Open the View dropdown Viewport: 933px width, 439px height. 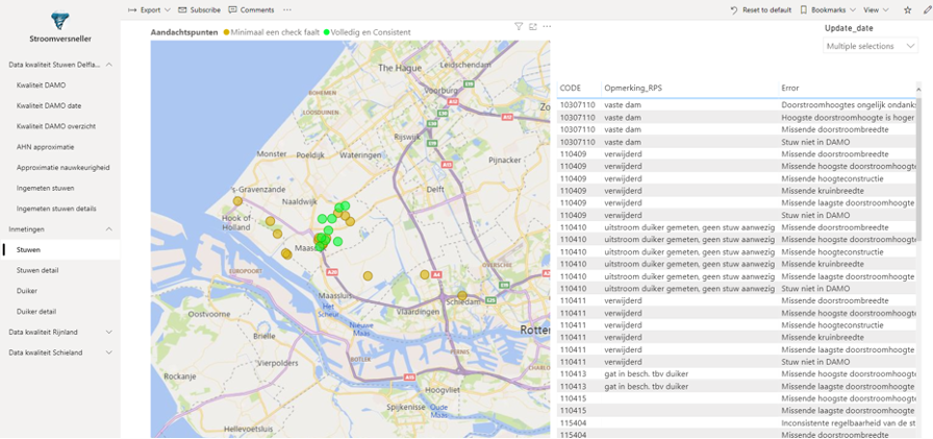coord(876,10)
